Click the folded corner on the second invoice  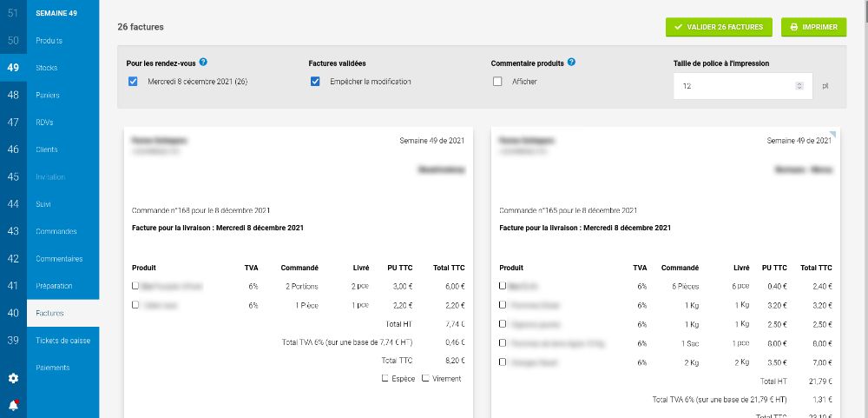click(x=833, y=135)
